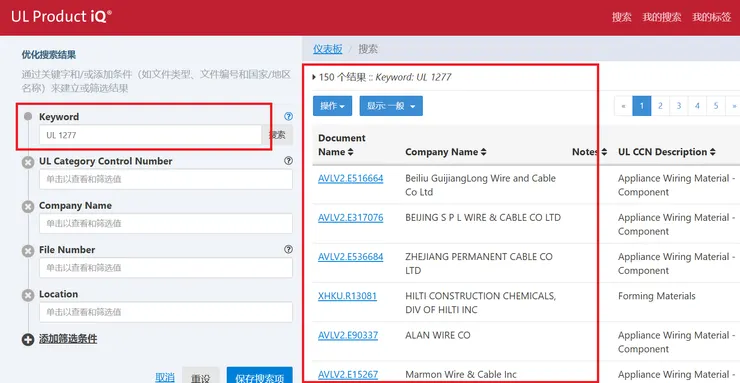The image size is (740, 383).
Task: Open 我的标签 in the top navigation
Action: 711,17
